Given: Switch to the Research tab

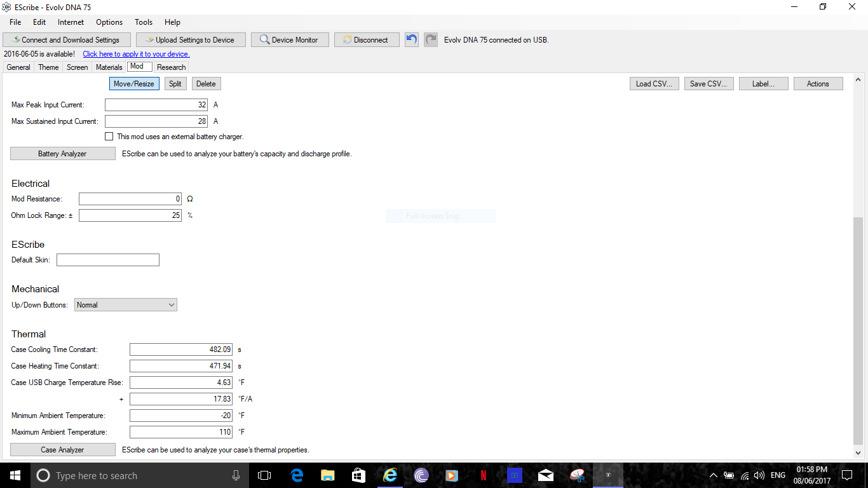Looking at the screenshot, I should 171,67.
